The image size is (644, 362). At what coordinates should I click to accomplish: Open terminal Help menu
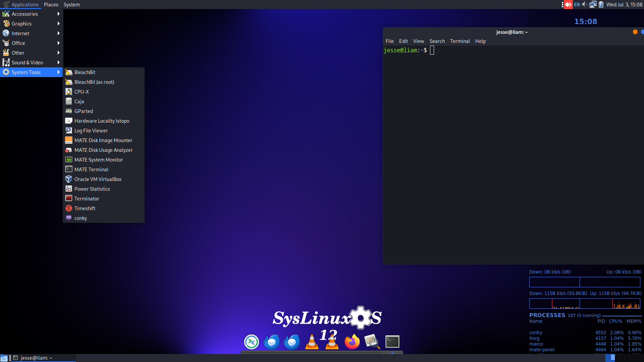[x=480, y=41]
